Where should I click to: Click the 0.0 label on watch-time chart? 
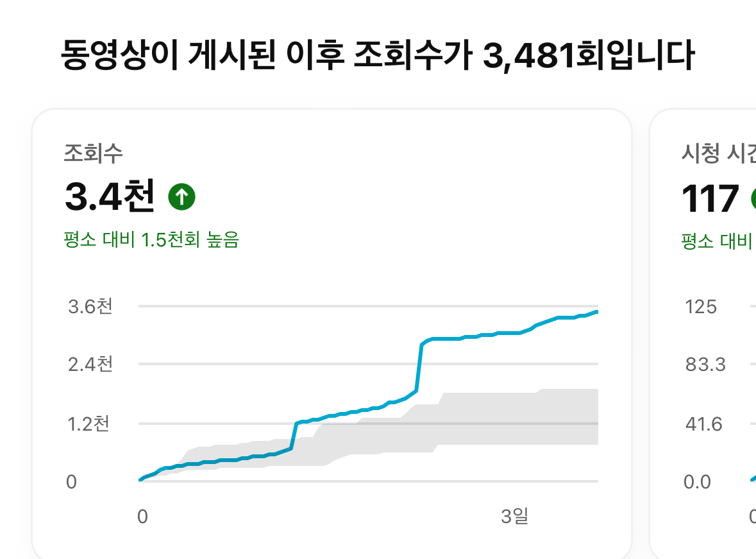pos(697,482)
